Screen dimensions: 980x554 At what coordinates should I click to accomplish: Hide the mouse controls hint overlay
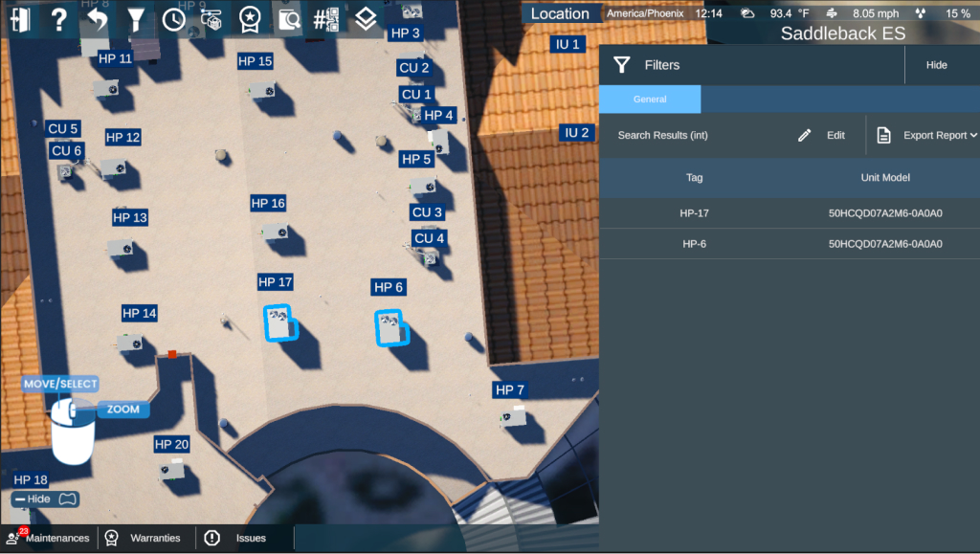(45, 499)
